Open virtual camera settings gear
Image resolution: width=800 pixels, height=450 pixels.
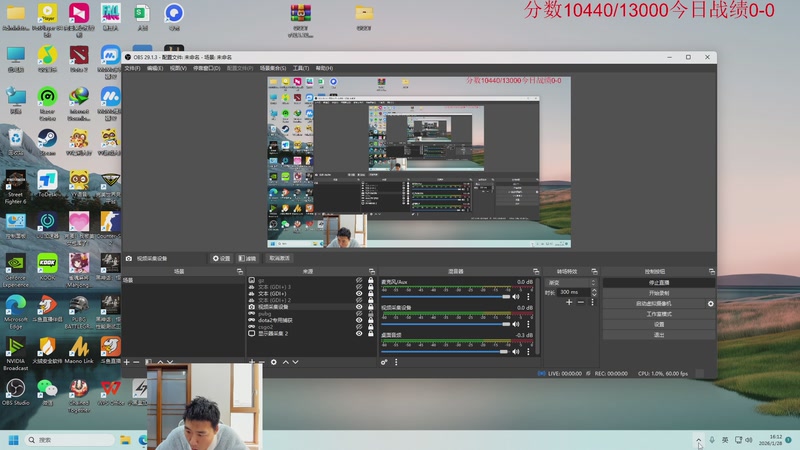coord(710,304)
